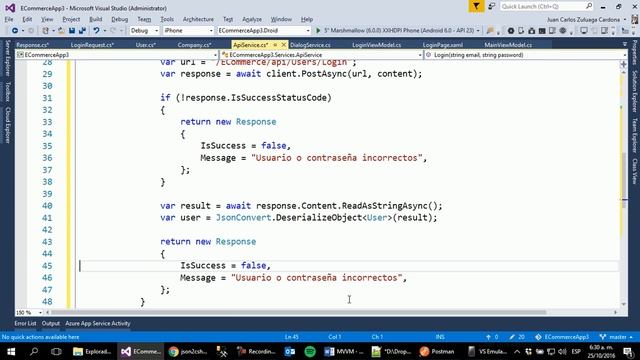
Task: Click the Save All toolbar icon
Action: pos(82,31)
